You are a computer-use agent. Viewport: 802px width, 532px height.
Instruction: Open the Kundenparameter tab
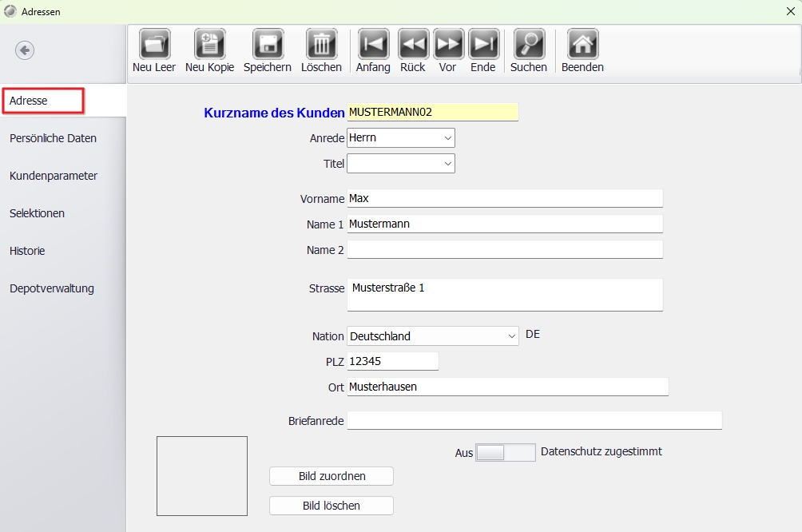(x=54, y=176)
